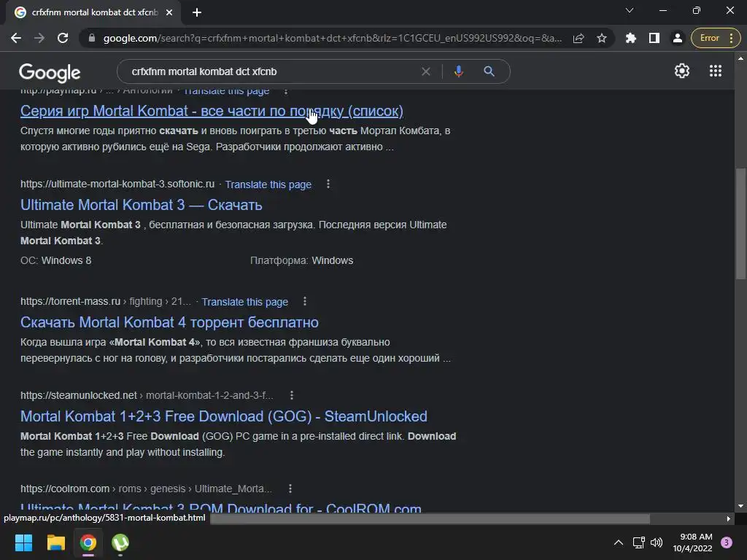Close the crfxfnm mortal kombat tab

coord(169,12)
